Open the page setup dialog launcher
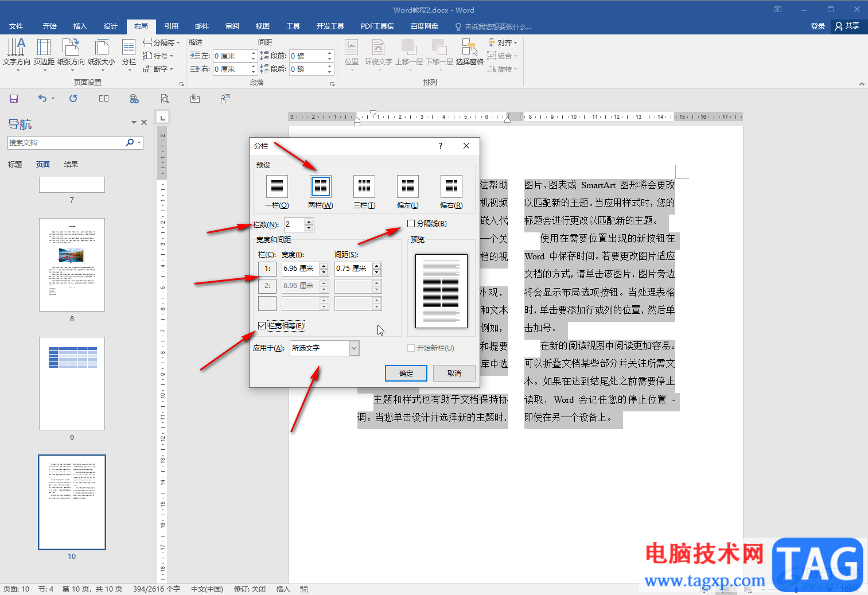868x595 pixels. (182, 84)
